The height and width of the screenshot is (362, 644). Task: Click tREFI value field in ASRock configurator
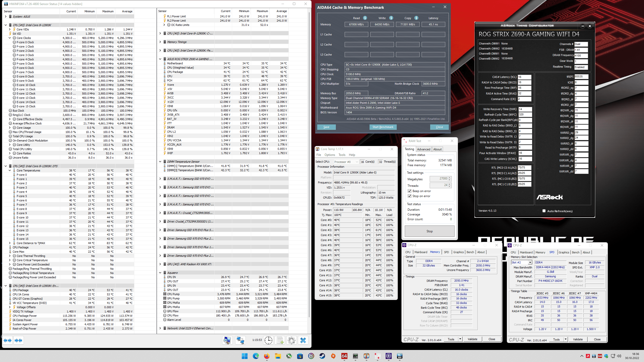click(581, 77)
